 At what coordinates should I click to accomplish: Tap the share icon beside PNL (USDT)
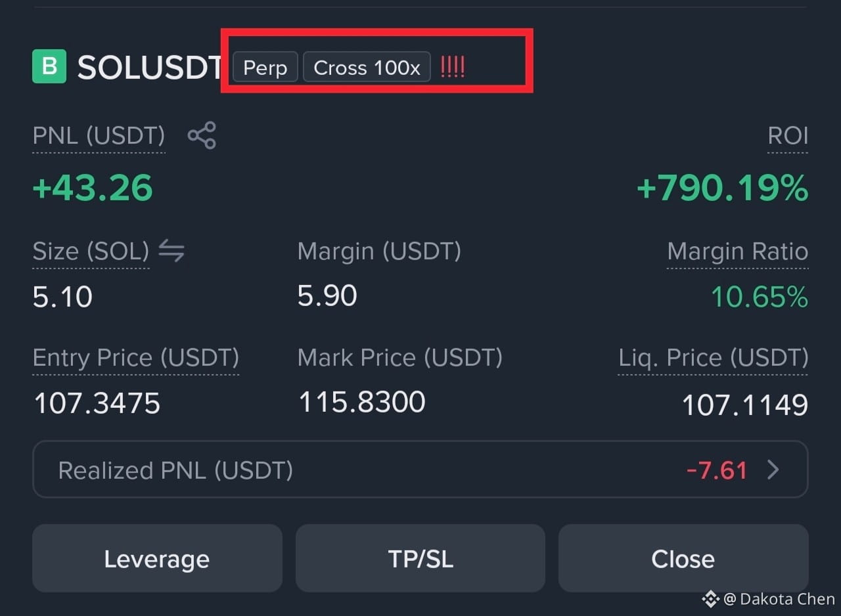(202, 135)
